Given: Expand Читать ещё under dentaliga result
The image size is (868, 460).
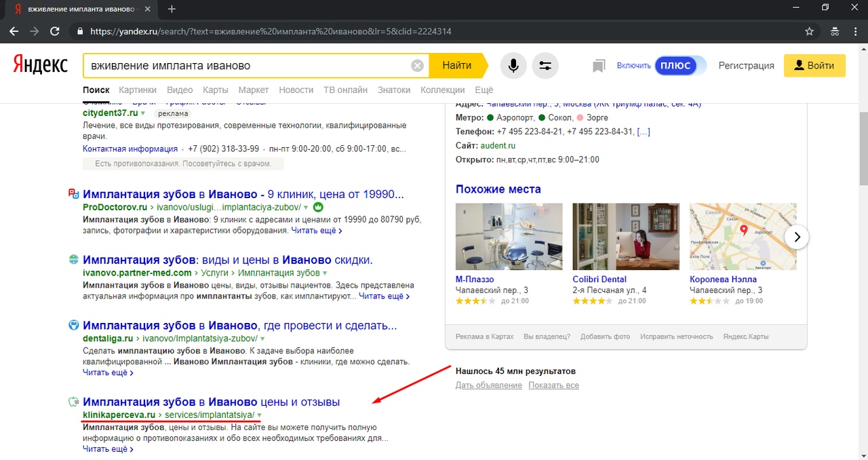Looking at the screenshot, I should [x=108, y=372].
